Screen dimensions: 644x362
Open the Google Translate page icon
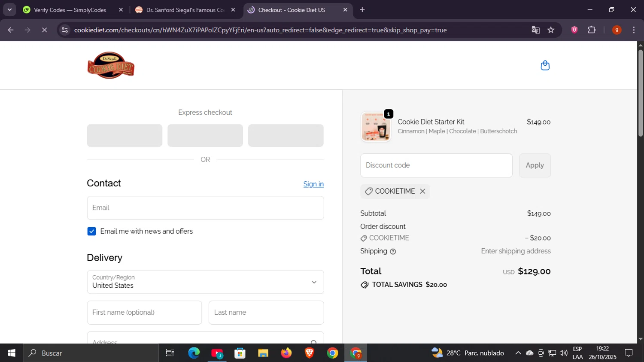click(x=535, y=30)
